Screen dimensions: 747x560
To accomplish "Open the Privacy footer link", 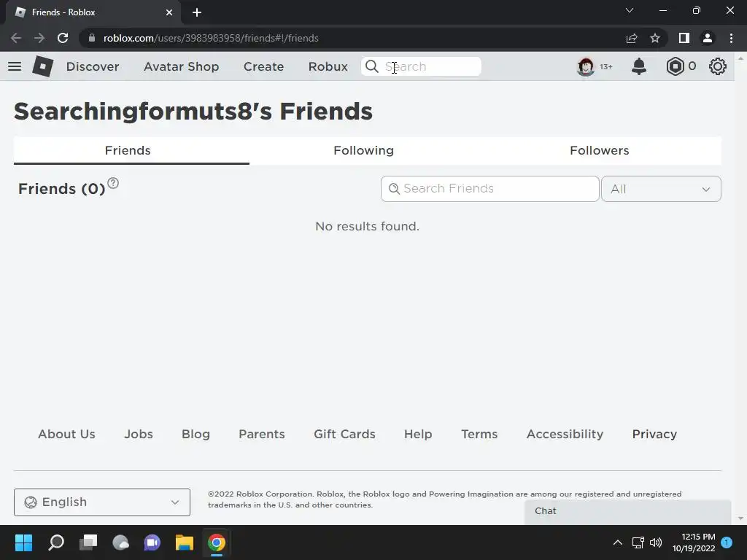I will pos(654,435).
